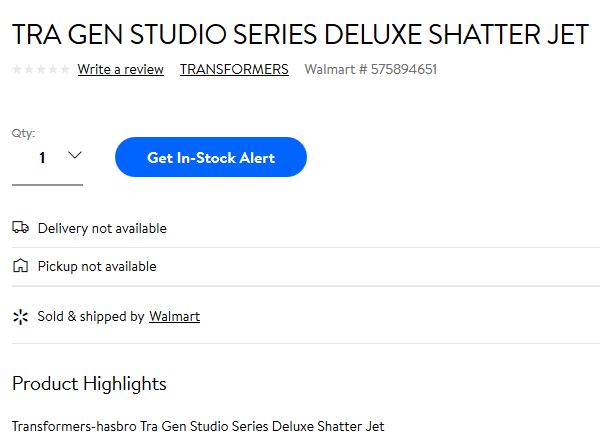This screenshot has width=600, height=445.
Task: Click the Delivery not available row
Action: [x=306, y=228]
